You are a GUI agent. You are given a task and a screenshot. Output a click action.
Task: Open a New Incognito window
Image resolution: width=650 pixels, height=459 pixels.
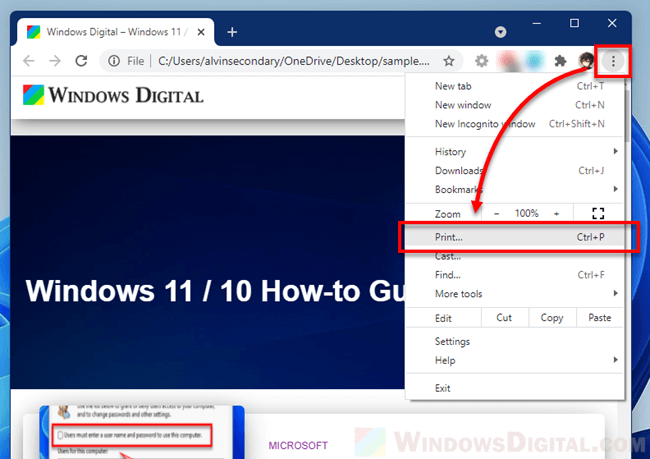pos(514,124)
